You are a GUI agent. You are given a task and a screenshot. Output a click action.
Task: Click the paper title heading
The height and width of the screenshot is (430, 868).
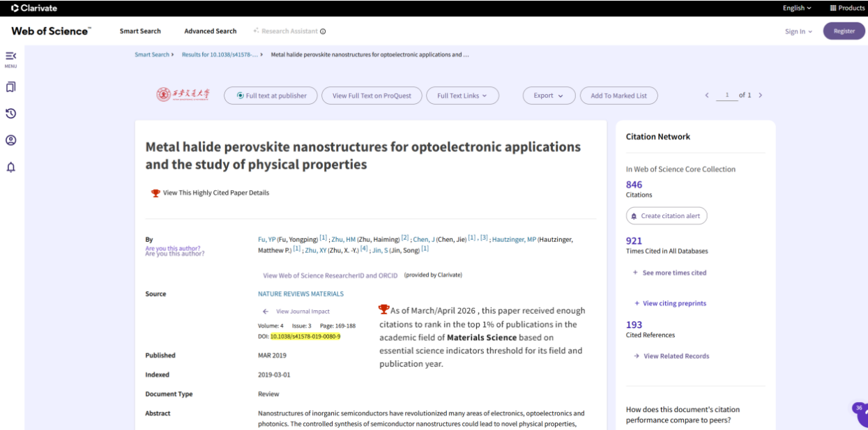coord(363,155)
